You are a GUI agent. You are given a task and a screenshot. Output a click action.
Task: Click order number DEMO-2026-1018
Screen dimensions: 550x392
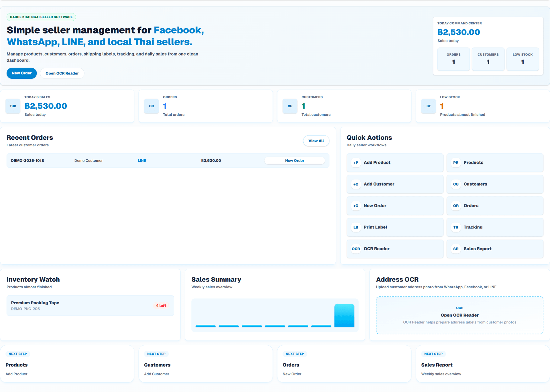point(27,161)
